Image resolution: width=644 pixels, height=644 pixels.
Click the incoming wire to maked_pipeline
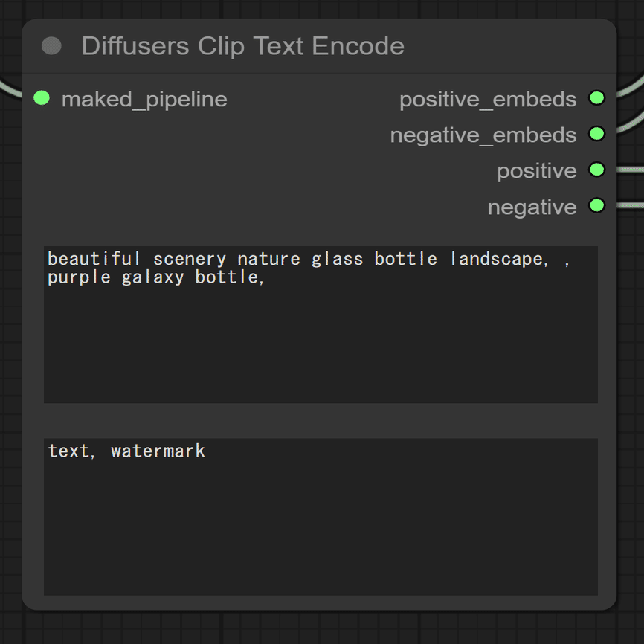pos(10,88)
